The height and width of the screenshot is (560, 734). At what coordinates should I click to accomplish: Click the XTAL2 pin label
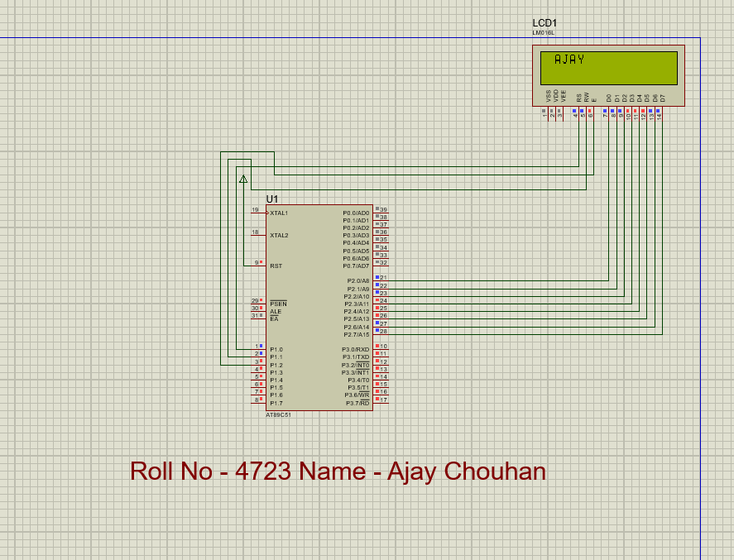[279, 235]
